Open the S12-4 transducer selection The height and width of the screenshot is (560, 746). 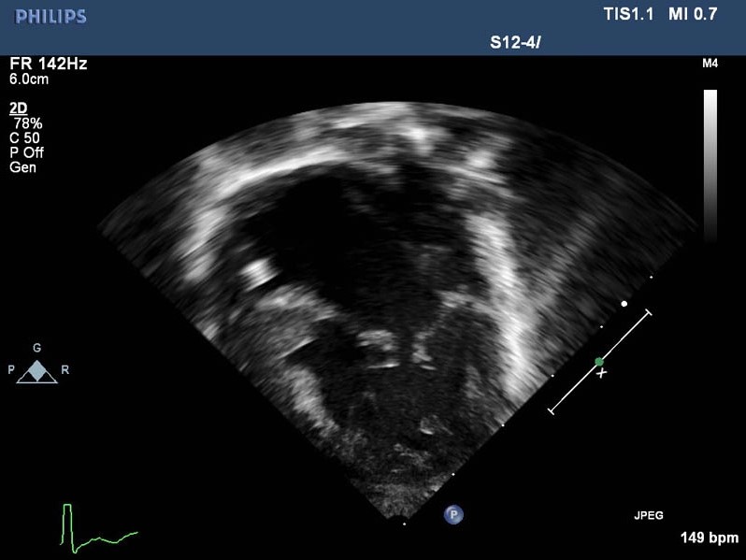(513, 43)
